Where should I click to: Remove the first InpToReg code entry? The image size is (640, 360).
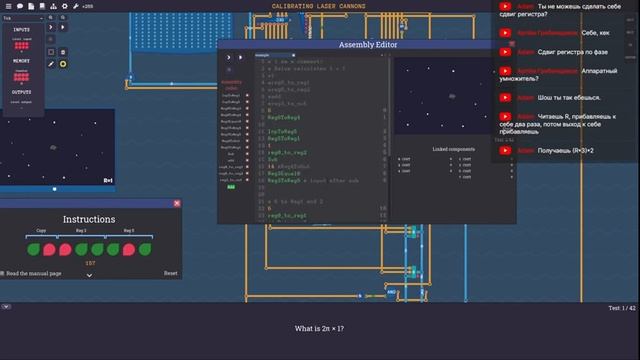pyautogui.click(x=247, y=96)
